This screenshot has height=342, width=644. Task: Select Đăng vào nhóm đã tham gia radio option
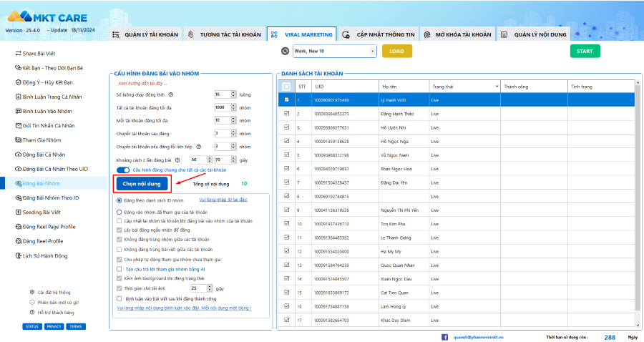119,212
